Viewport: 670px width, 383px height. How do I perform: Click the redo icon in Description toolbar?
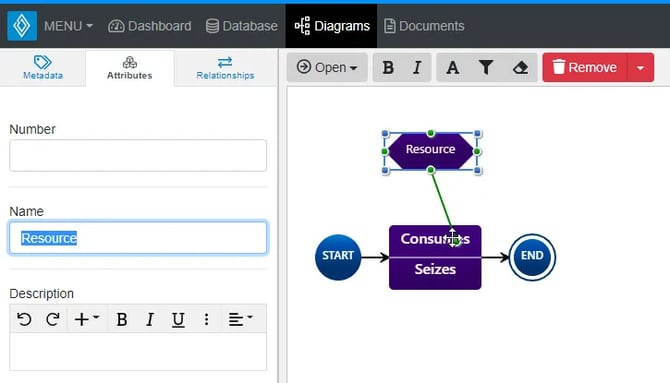pyautogui.click(x=53, y=319)
